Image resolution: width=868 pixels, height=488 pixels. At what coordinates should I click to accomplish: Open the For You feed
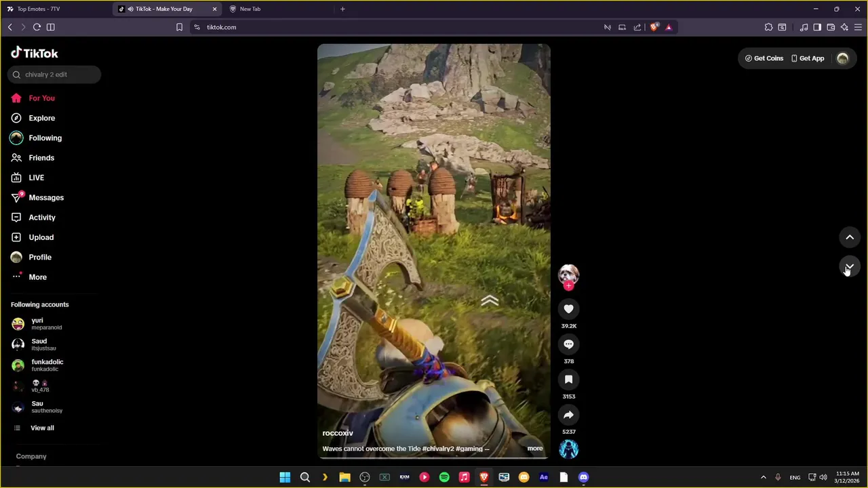[33, 98]
